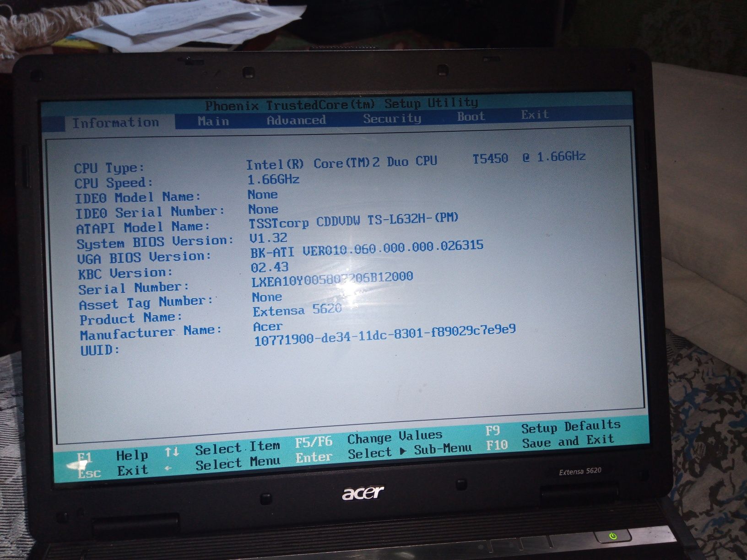The width and height of the screenshot is (747, 560).
Task: Switch to the Advanced tab
Action: [x=296, y=120]
